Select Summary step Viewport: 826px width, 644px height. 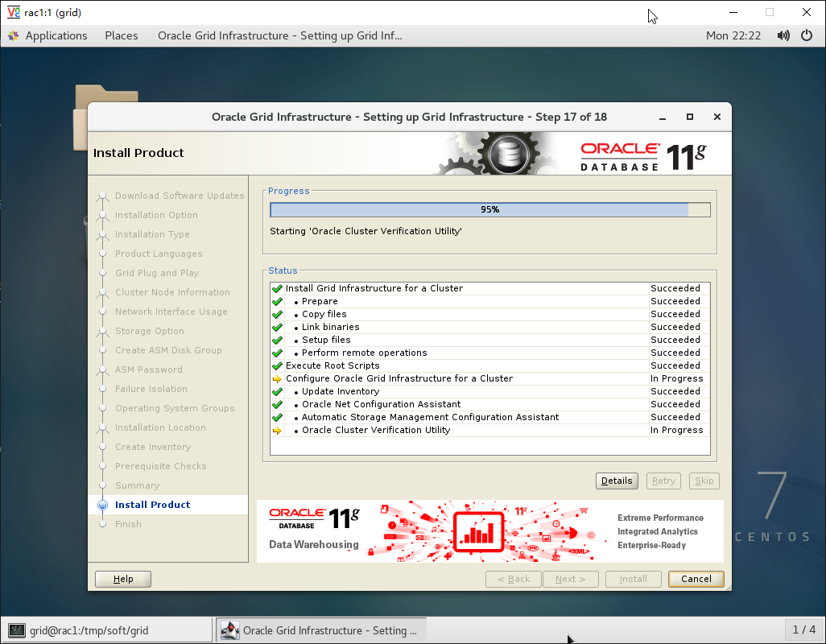click(x=137, y=485)
